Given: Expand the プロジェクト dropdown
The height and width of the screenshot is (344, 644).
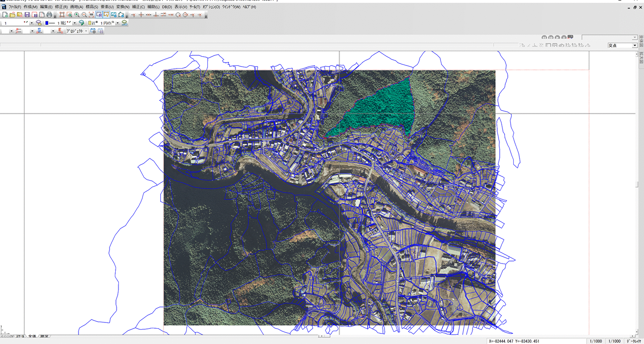Looking at the screenshot, I should [86, 31].
